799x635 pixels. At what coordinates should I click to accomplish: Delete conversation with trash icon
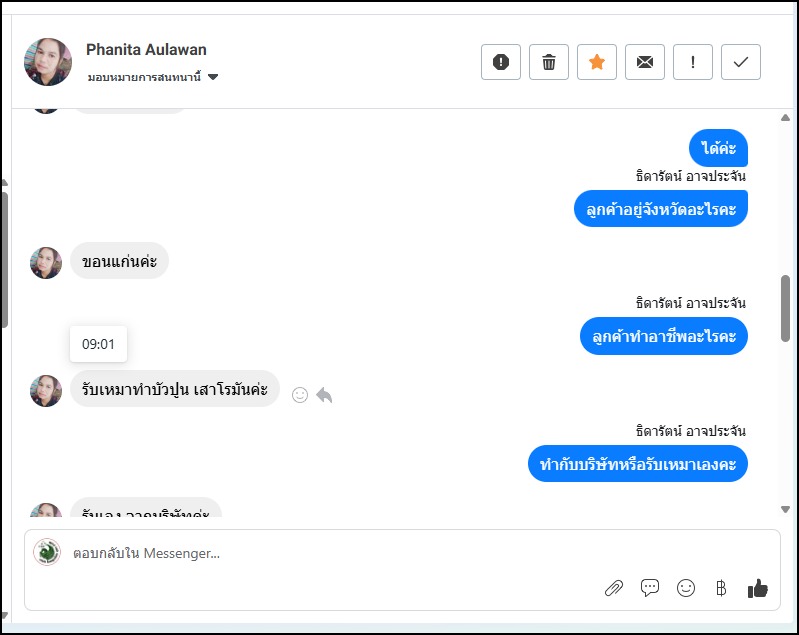click(x=549, y=62)
